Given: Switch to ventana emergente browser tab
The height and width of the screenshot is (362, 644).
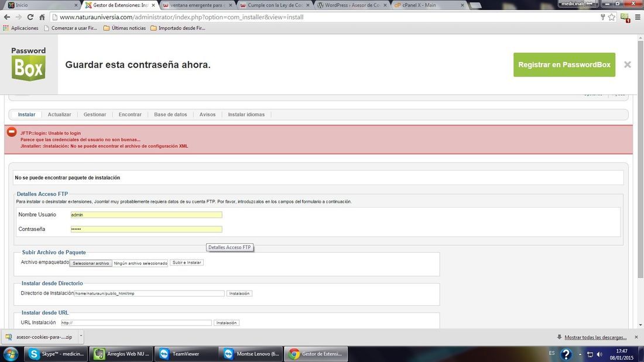Looking at the screenshot, I should pyautogui.click(x=196, y=5).
